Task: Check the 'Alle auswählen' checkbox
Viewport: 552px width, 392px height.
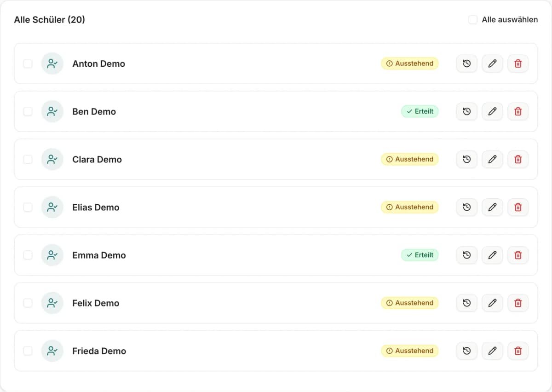Action: click(x=473, y=19)
